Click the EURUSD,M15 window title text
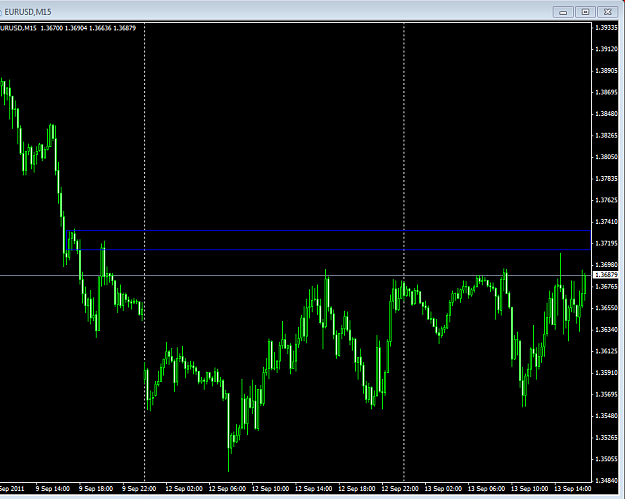Image resolution: width=625 pixels, height=499 pixels. point(28,12)
